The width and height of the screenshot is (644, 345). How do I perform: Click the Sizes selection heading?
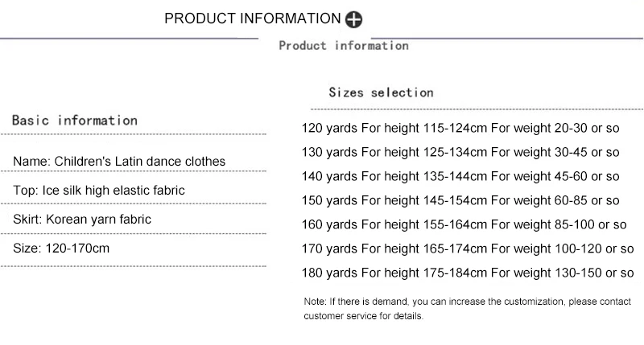381,92
